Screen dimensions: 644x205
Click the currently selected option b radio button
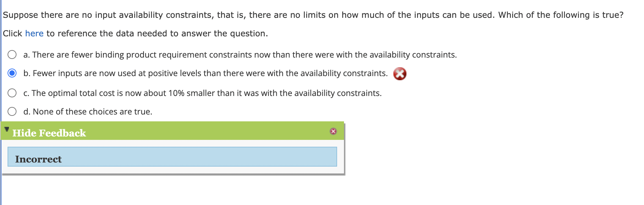click(12, 73)
